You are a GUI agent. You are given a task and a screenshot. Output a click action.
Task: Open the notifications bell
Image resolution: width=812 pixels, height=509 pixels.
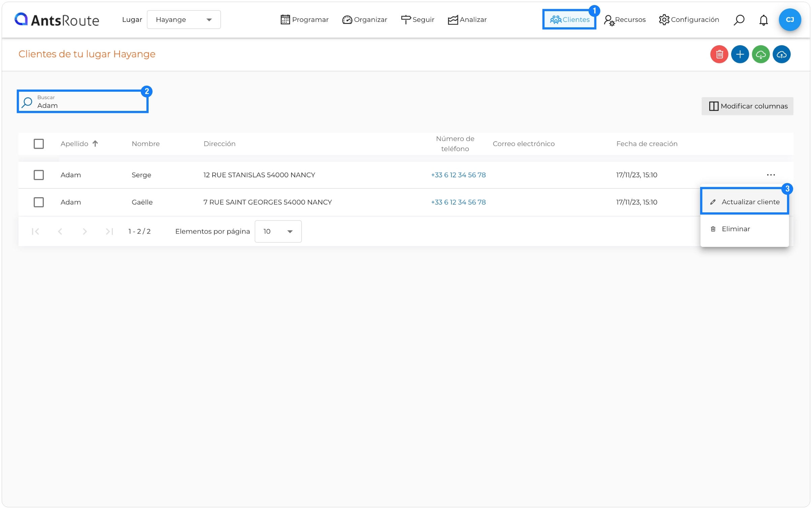763,20
